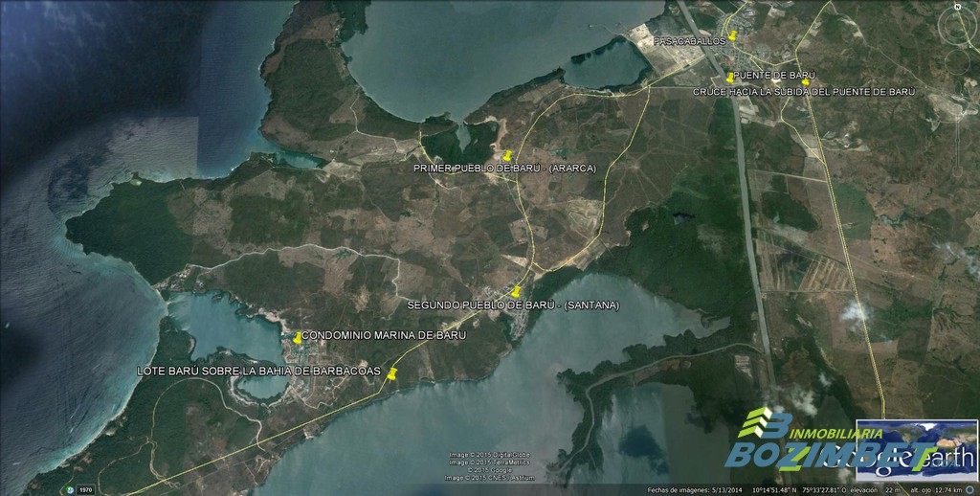Select the Condominio Marina de Barú pin

pos(298,337)
